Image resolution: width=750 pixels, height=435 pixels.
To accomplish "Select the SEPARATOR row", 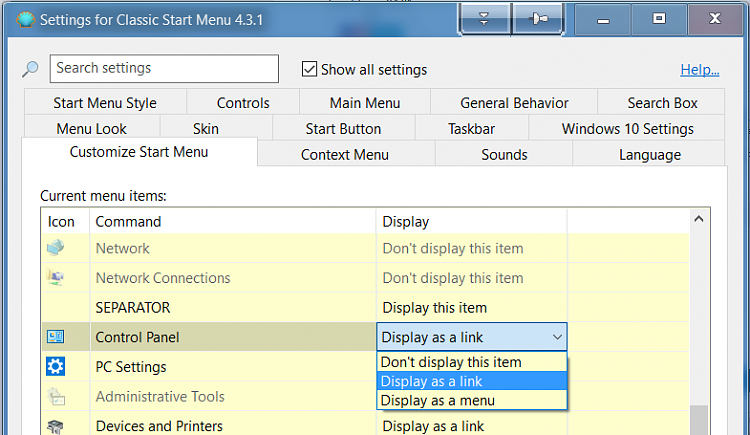I will click(365, 307).
